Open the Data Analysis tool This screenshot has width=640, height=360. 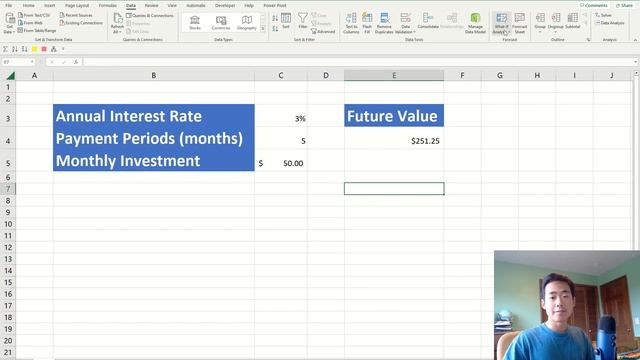click(x=610, y=23)
